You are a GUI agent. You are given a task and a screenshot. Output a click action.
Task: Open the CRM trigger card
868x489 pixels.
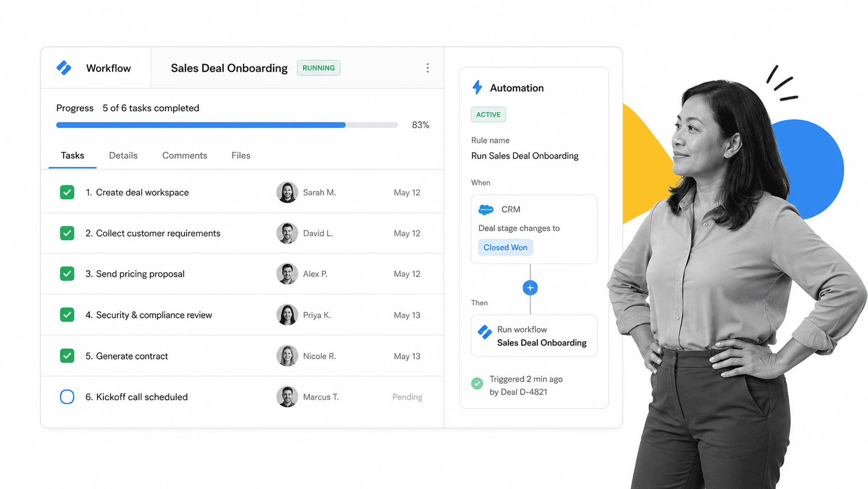pyautogui.click(x=534, y=229)
